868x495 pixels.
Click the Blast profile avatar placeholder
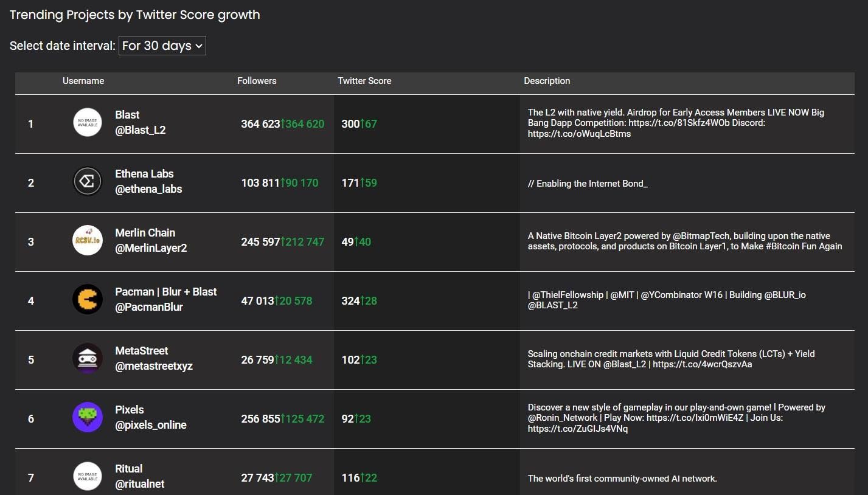(x=88, y=123)
